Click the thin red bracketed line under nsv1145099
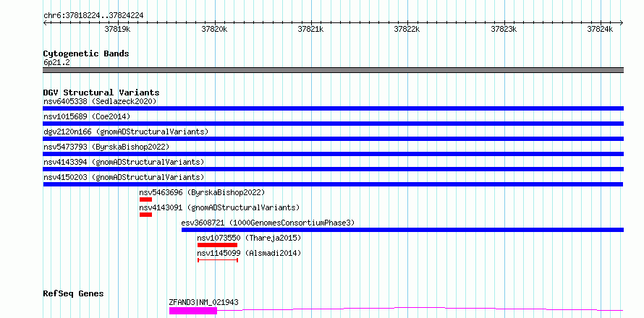 218,260
